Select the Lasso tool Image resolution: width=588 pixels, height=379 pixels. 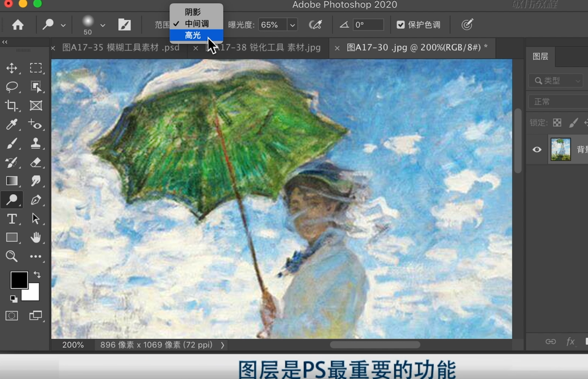[12, 87]
